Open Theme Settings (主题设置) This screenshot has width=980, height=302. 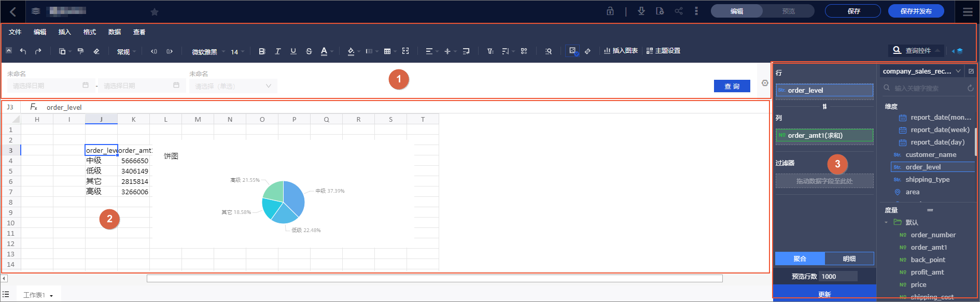pyautogui.click(x=663, y=51)
